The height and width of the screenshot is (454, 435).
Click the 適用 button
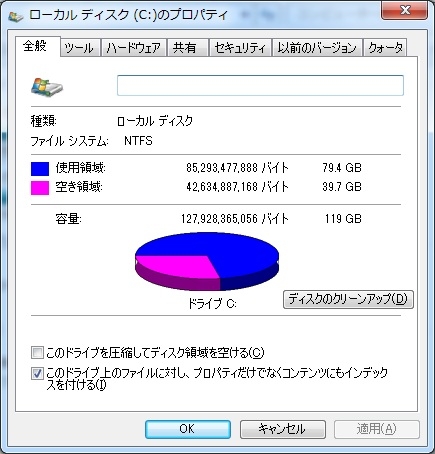click(377, 429)
